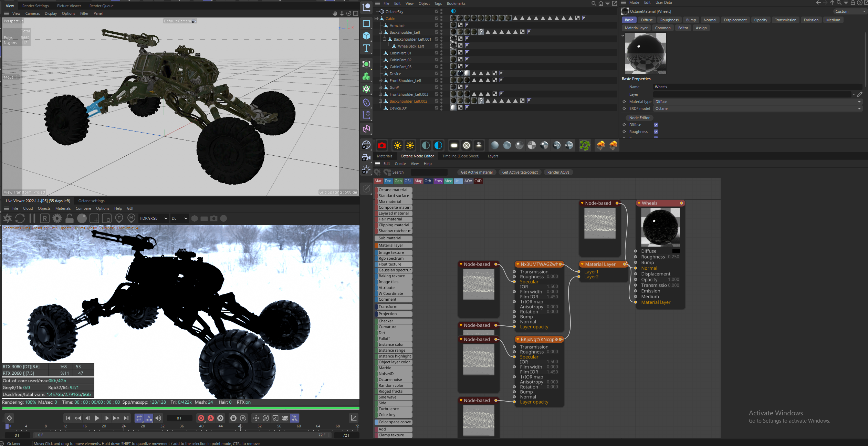The image size is (868, 446).
Task: Click the Live Viewer lock resolution icon
Action: point(70,218)
